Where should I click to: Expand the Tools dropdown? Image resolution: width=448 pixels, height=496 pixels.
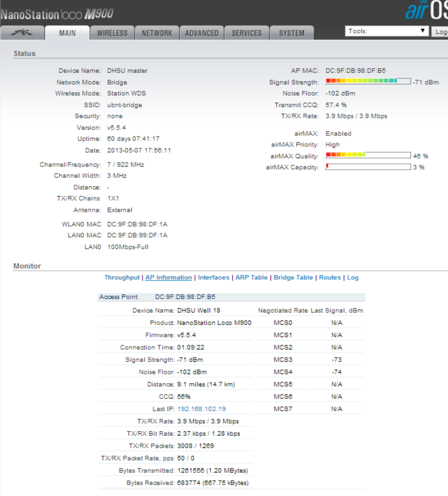pos(387,31)
